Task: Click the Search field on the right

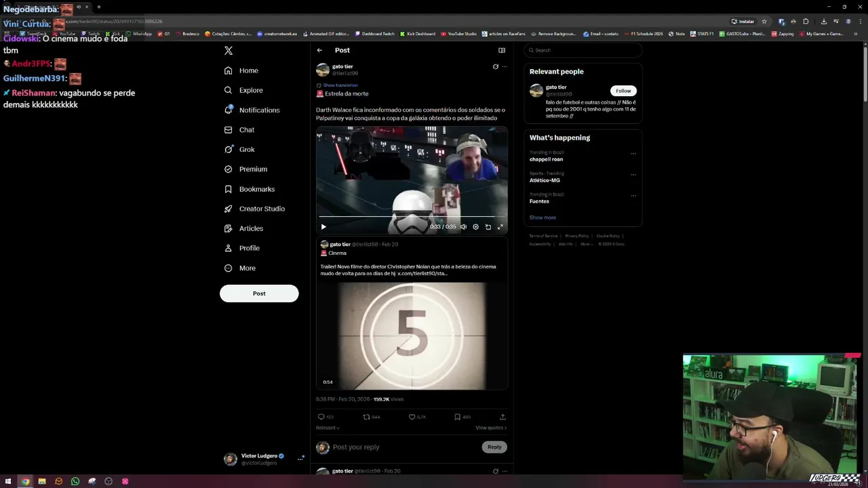Action: (x=583, y=50)
